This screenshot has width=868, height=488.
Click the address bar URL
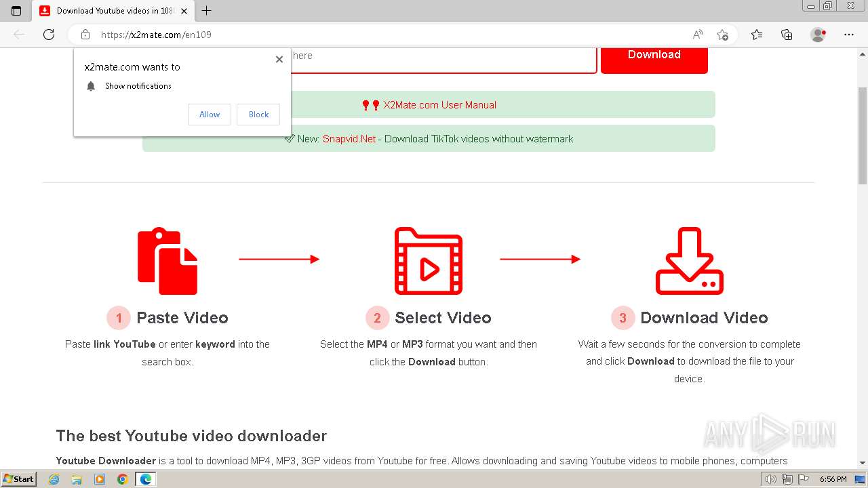point(156,35)
